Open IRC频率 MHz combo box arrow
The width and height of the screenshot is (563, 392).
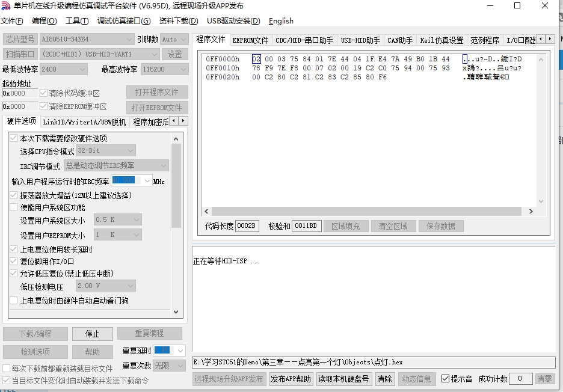coord(147,180)
